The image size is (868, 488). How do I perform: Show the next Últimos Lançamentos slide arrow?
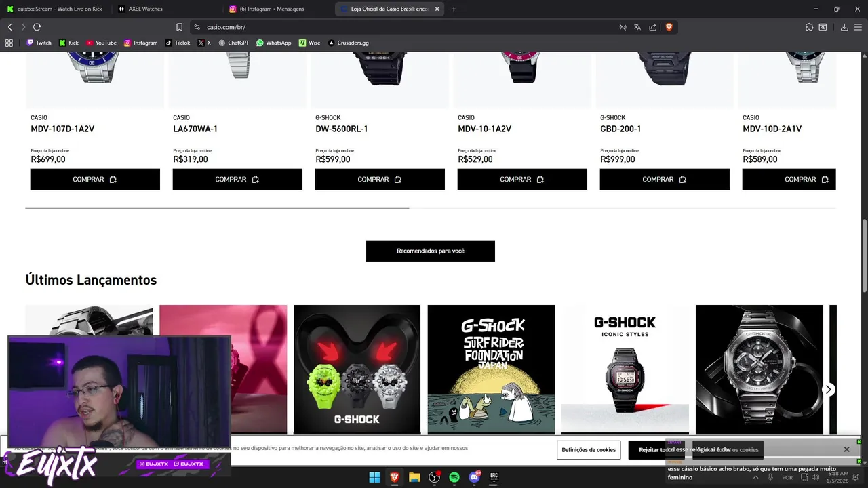828,389
